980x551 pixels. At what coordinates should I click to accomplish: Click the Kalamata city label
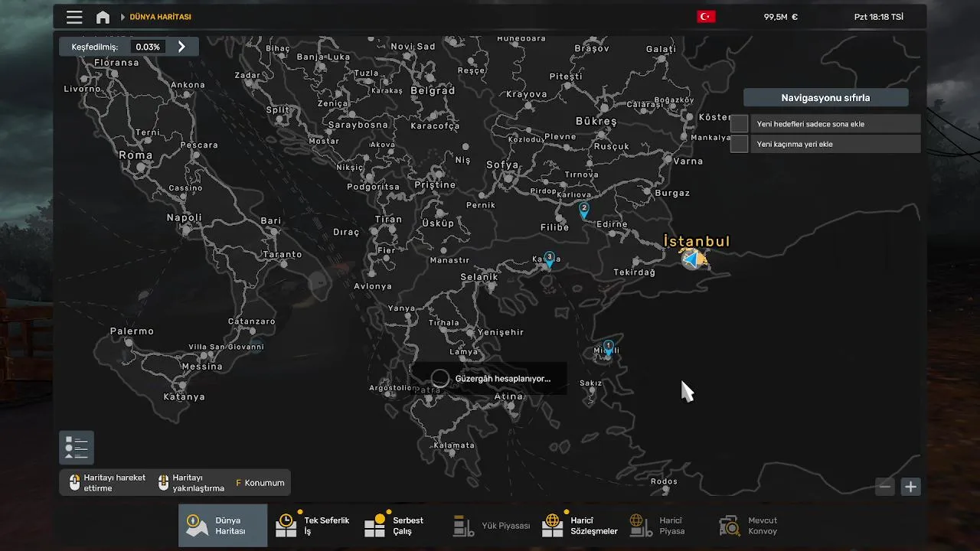click(454, 445)
